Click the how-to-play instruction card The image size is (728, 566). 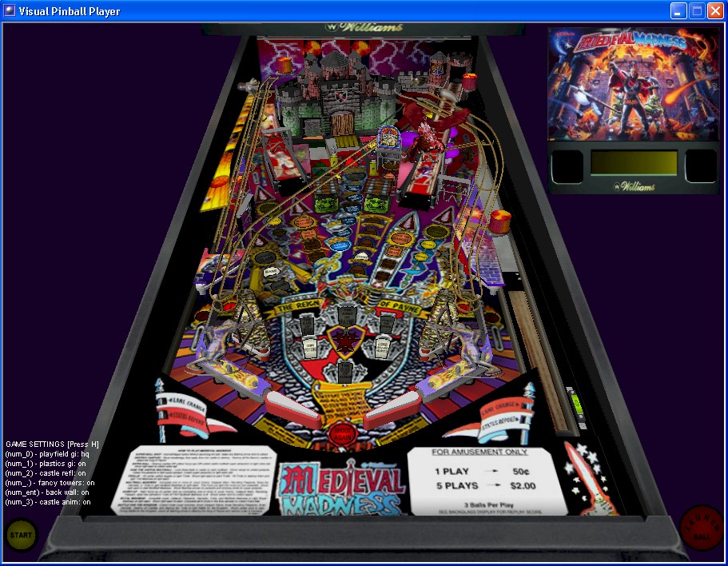point(195,480)
